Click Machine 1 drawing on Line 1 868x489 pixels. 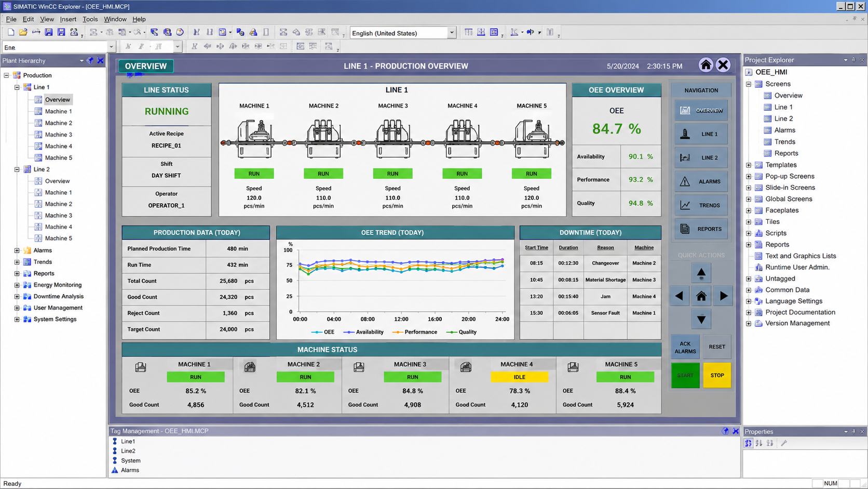tap(254, 138)
